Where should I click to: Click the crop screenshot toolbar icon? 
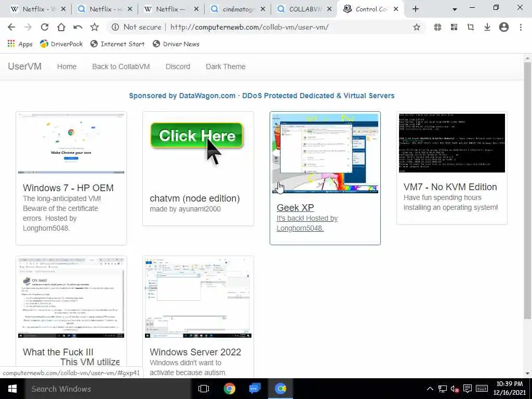click(x=471, y=27)
